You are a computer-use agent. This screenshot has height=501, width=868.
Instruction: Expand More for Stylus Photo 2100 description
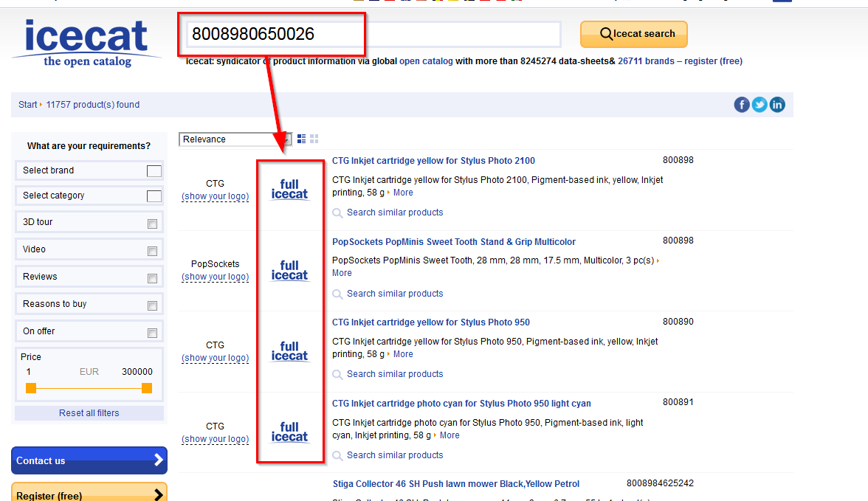coord(403,193)
